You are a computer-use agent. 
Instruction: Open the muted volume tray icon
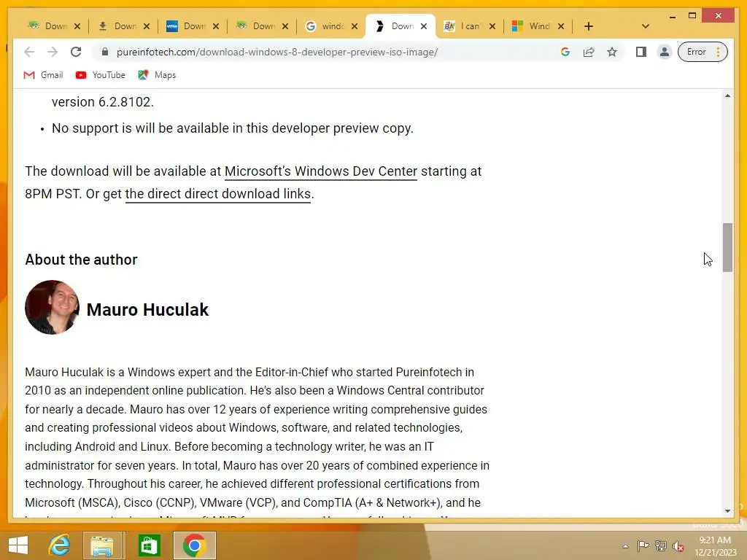(x=678, y=546)
